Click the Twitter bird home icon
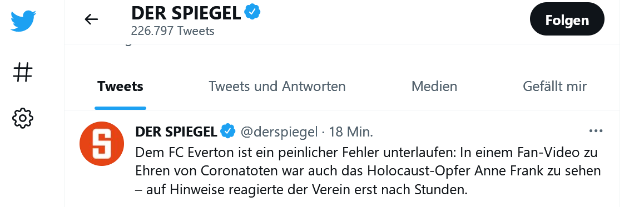This screenshot has height=207, width=644. click(x=23, y=21)
